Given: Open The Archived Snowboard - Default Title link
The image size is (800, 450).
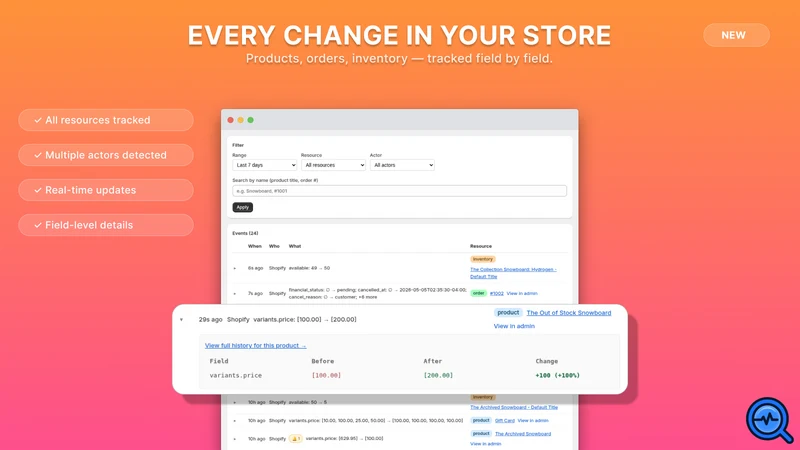Looking at the screenshot, I should [x=514, y=407].
